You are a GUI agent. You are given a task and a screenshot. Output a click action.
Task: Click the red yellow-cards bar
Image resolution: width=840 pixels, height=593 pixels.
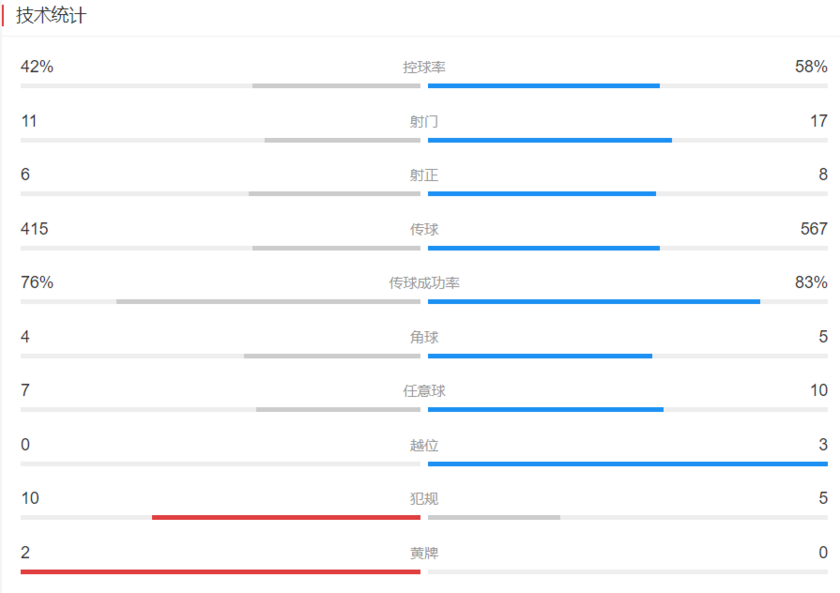click(x=221, y=572)
